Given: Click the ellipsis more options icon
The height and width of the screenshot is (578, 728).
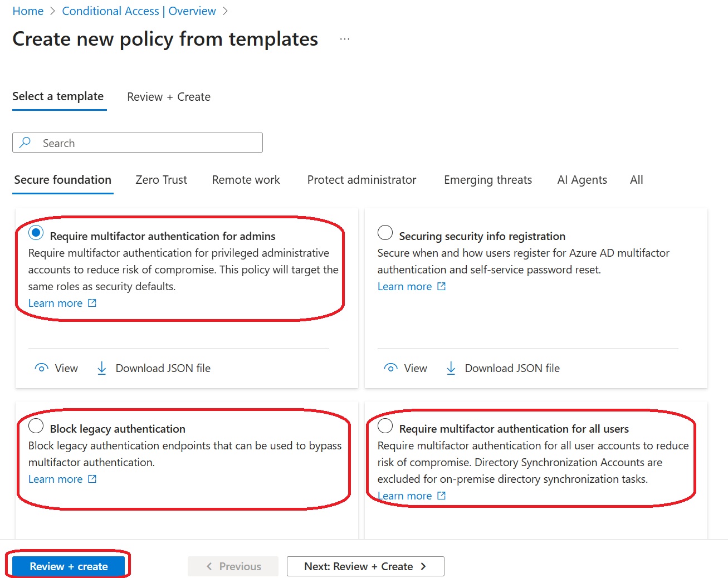Looking at the screenshot, I should point(345,39).
